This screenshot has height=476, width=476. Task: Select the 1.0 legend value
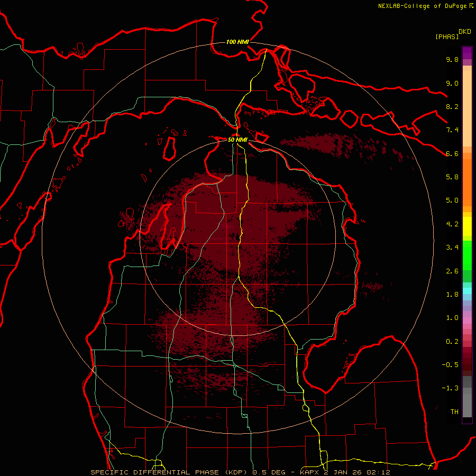coord(452,318)
